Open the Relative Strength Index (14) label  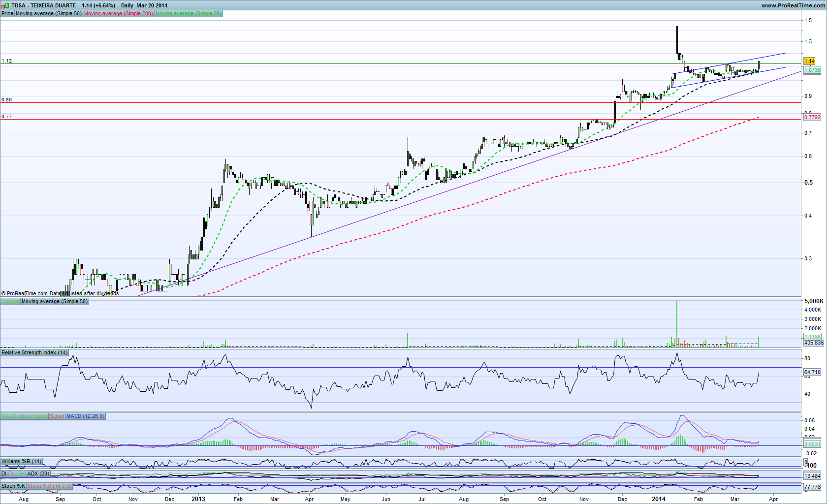[x=34, y=353]
